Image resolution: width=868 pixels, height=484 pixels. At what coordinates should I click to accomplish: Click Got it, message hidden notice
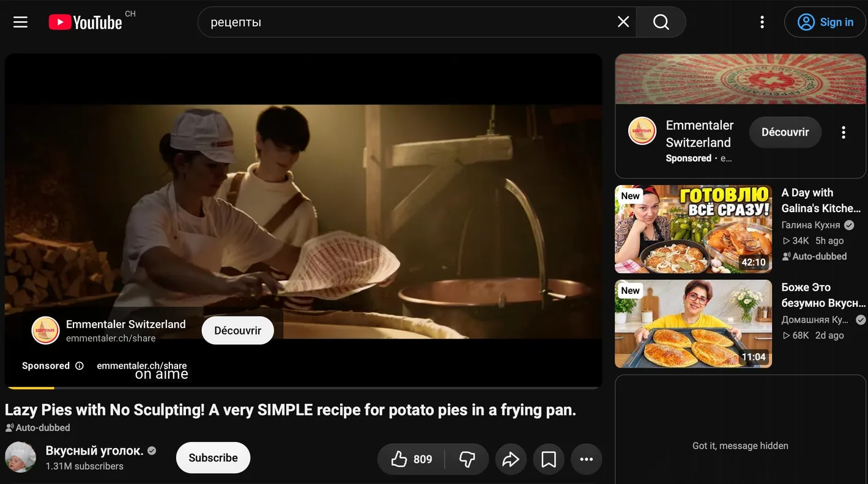[x=740, y=446]
